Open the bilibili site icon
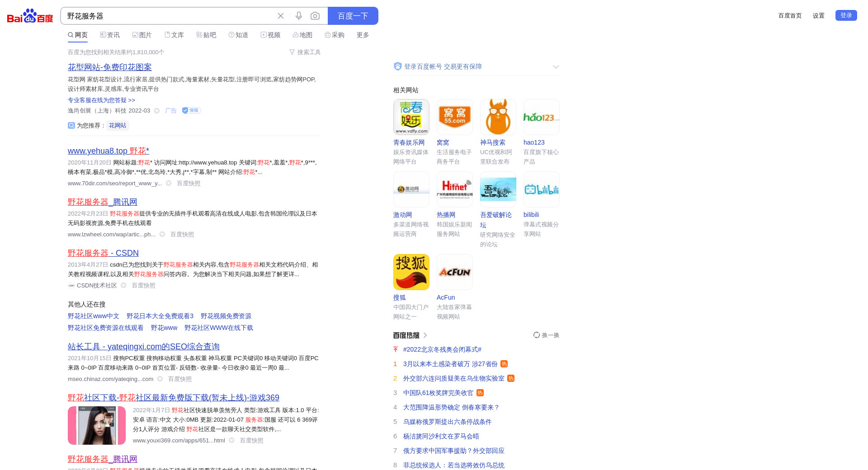This screenshot has height=470, width=868. coord(541,189)
